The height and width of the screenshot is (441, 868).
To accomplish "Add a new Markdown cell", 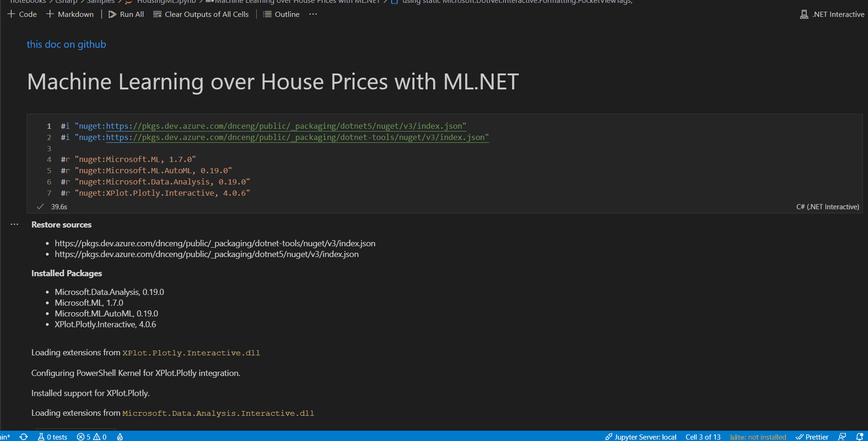I will (x=70, y=14).
